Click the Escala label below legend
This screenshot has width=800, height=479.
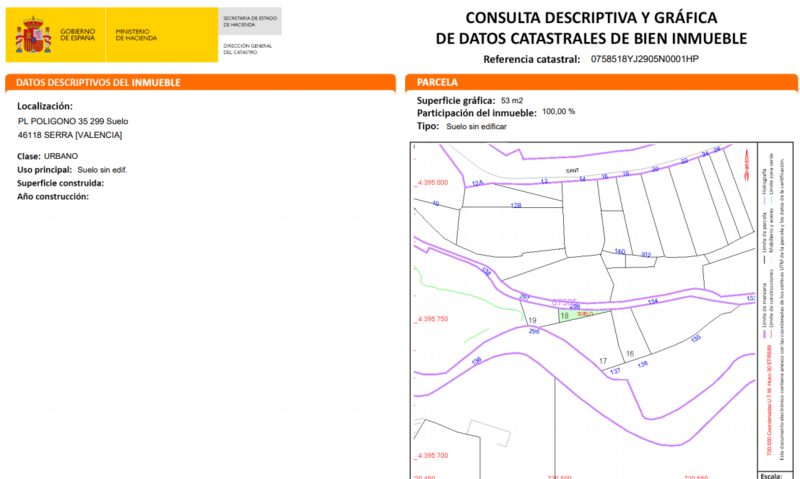[771, 475]
